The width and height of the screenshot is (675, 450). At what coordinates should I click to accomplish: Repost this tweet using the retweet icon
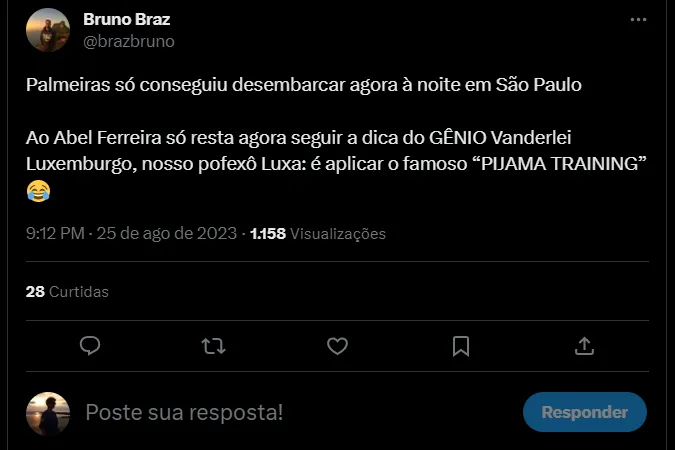point(213,345)
